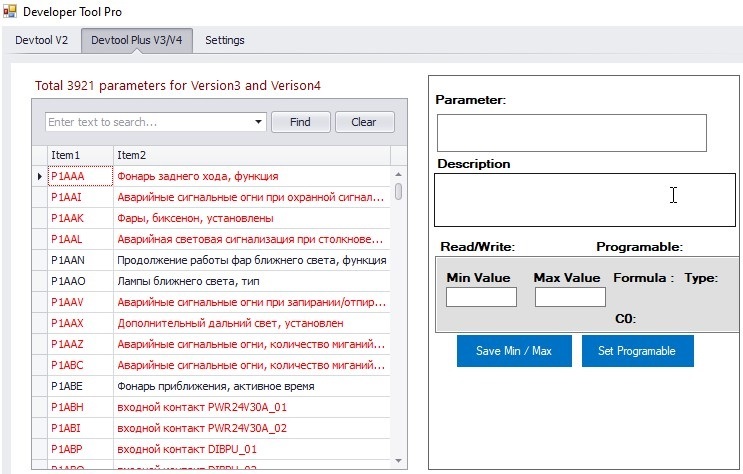Open the Settings tab
Image resolution: width=743 pixels, height=474 pixels.
tap(225, 40)
